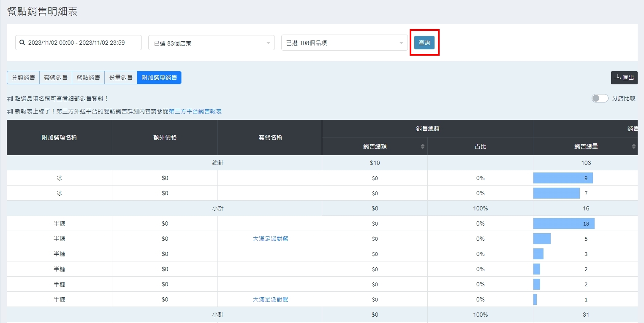Click the 查詢 search button

(x=424, y=43)
